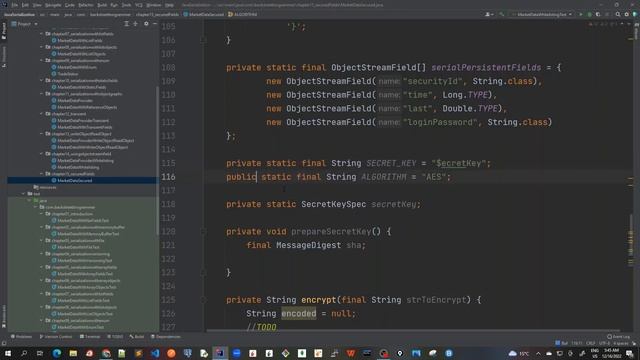The image size is (640, 360).
Task: Click UTF-8 encoding in status bar
Action: click(x=604, y=343)
